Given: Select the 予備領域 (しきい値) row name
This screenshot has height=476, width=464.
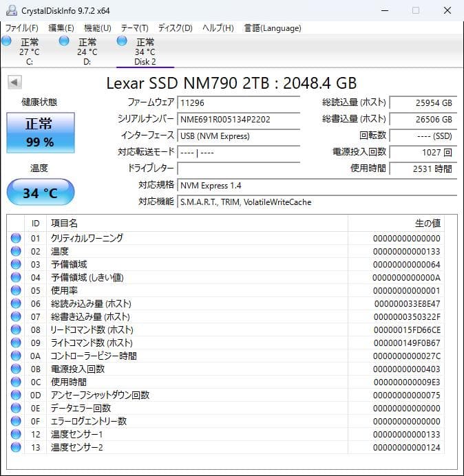Looking at the screenshot, I should tap(87, 277).
